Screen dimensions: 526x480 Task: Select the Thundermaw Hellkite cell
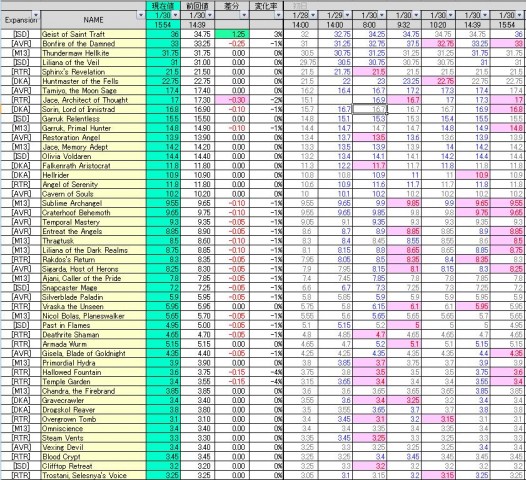point(93,53)
